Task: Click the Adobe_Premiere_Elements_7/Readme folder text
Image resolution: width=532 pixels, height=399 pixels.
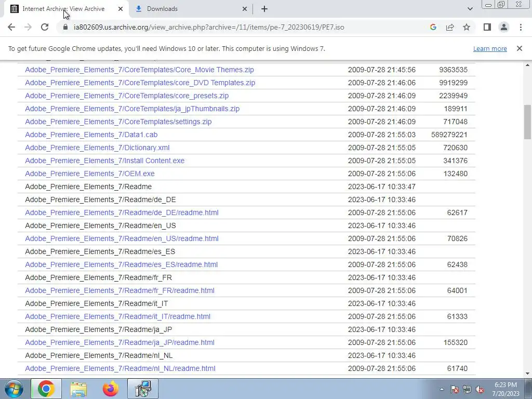Action: tap(88, 187)
